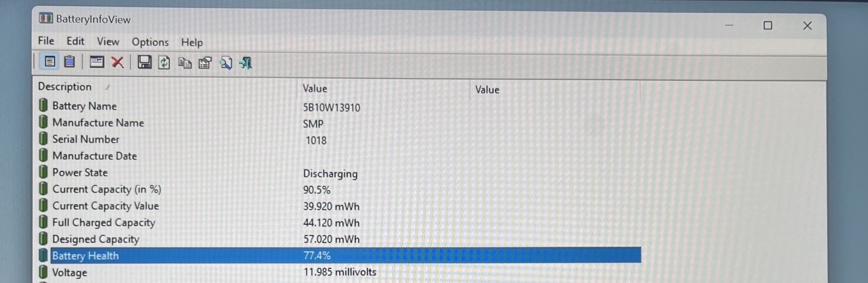Select the Full Charged Capacity row
This screenshot has height=283, width=868.
(x=340, y=222)
